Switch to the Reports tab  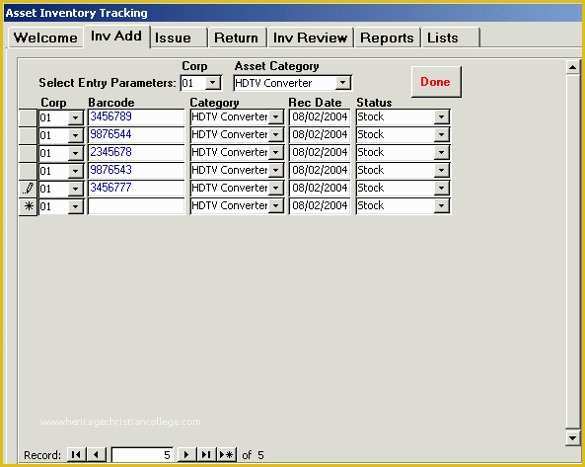(387, 38)
